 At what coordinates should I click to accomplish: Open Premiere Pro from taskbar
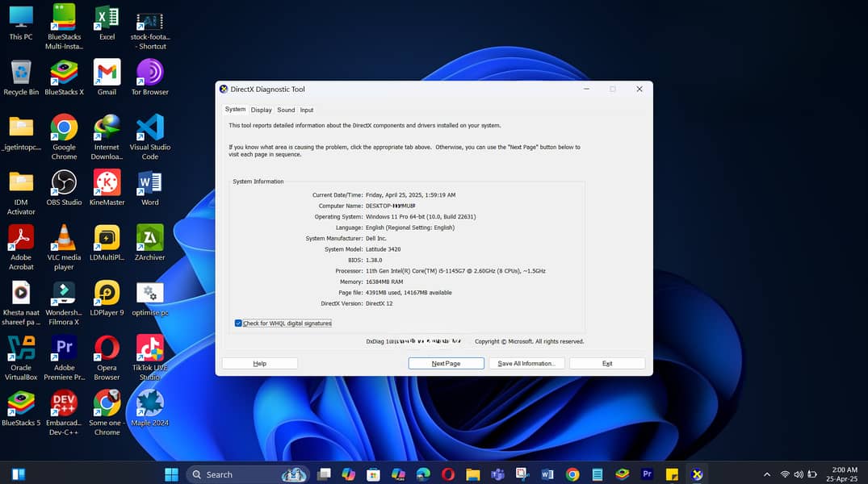(647, 474)
